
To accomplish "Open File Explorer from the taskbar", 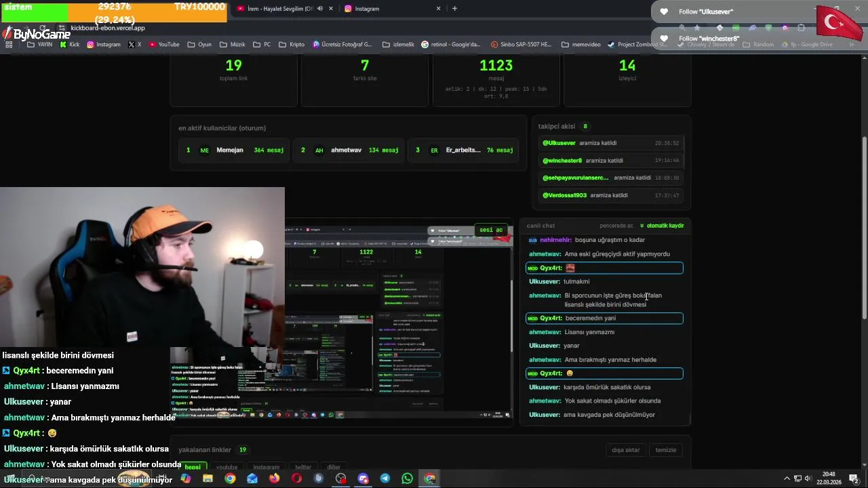I will (208, 479).
